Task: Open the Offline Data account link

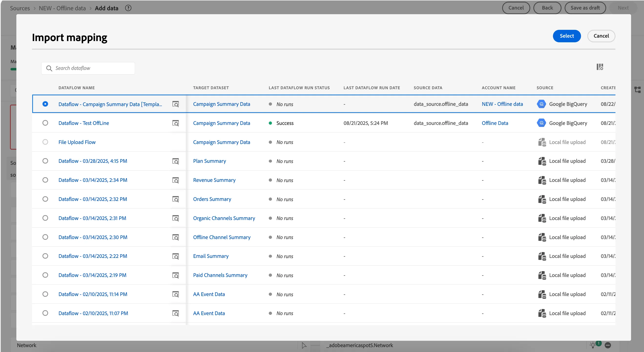Action: [495, 123]
